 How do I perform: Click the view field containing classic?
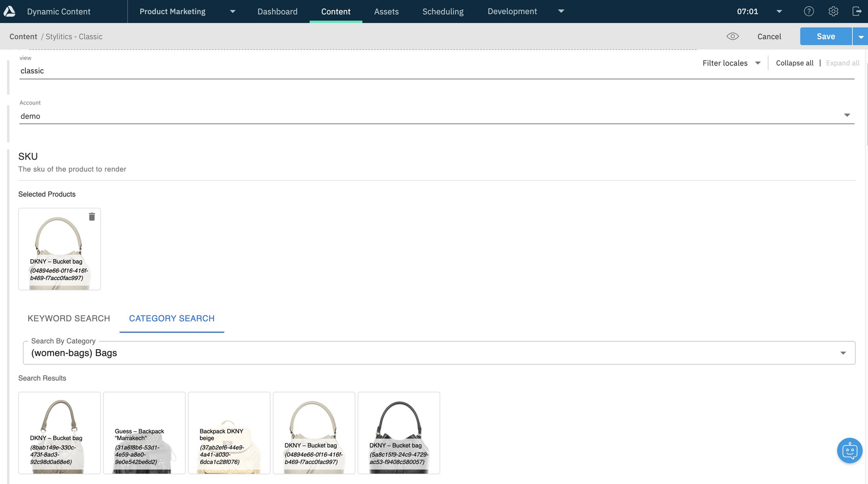point(437,71)
